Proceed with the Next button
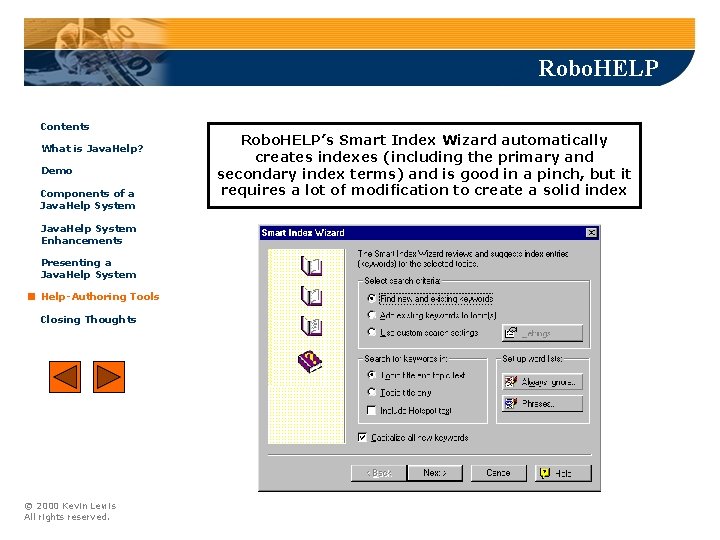 pyautogui.click(x=435, y=473)
